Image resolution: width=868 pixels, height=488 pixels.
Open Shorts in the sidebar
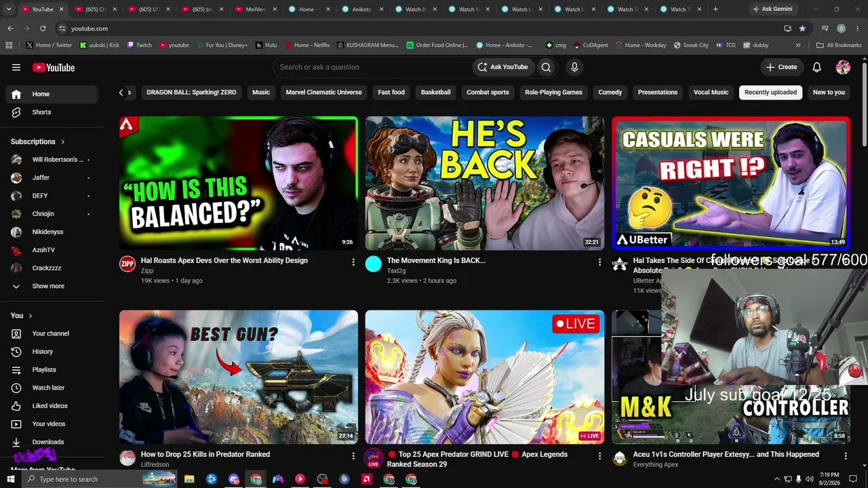pyautogui.click(x=52, y=112)
